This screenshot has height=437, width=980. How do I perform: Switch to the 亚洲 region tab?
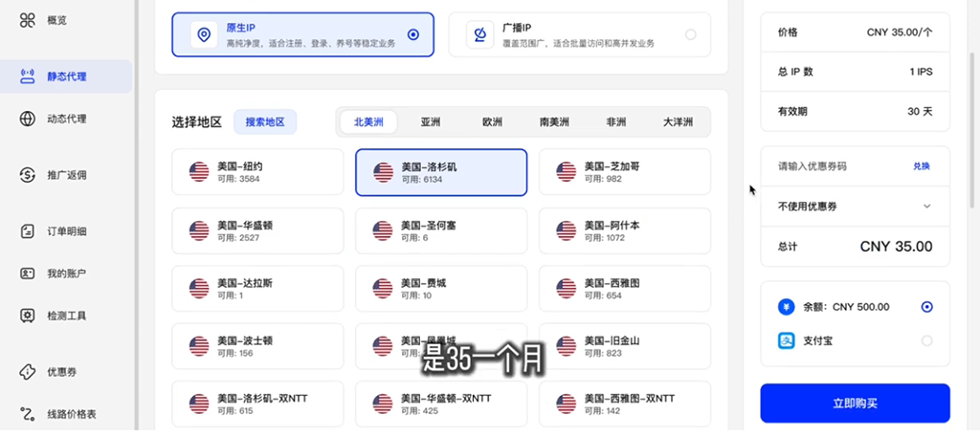click(430, 122)
